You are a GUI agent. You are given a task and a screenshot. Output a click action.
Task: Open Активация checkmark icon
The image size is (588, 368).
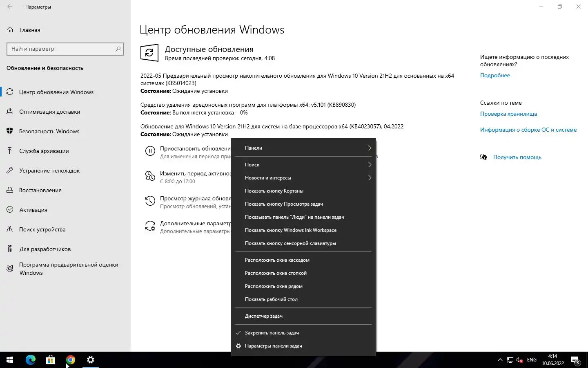click(10, 210)
